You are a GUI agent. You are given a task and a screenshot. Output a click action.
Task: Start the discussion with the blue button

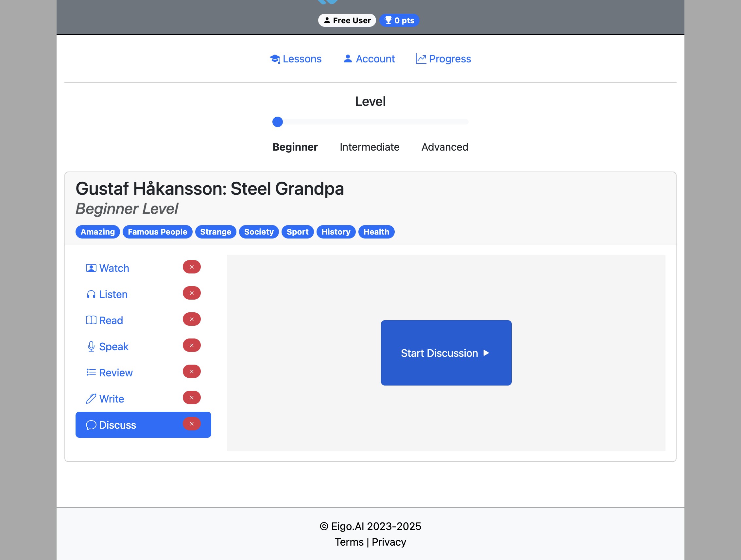point(446,353)
